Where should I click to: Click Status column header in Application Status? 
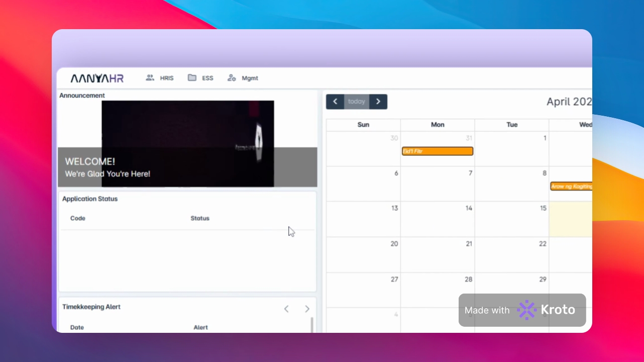(x=200, y=218)
